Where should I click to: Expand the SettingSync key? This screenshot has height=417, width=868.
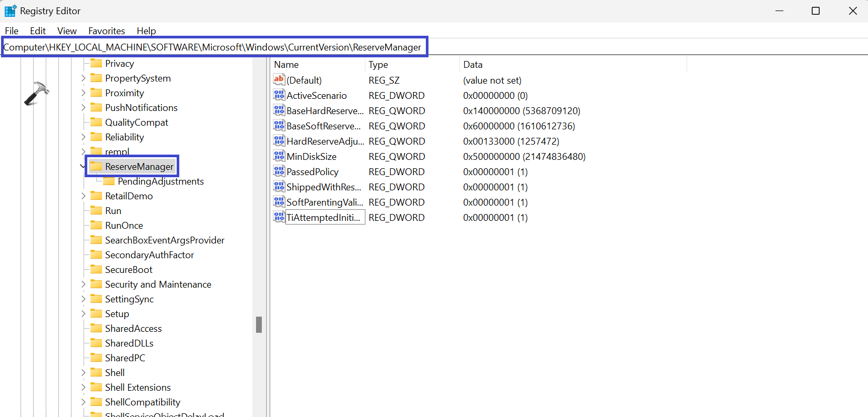(83, 299)
